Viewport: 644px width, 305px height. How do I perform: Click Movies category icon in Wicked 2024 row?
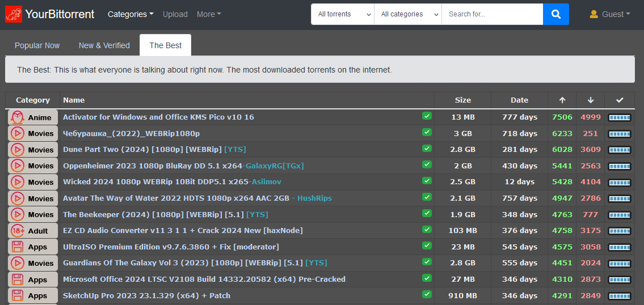(x=17, y=182)
